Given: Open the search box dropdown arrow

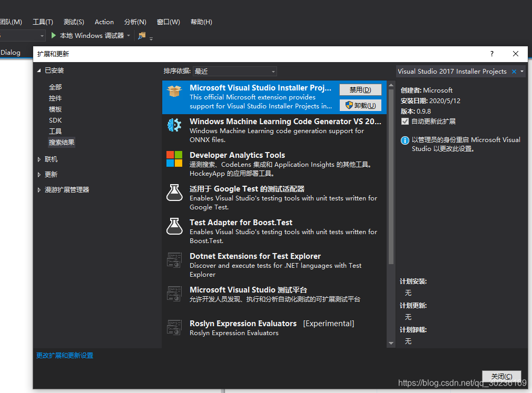Looking at the screenshot, I should (x=521, y=71).
